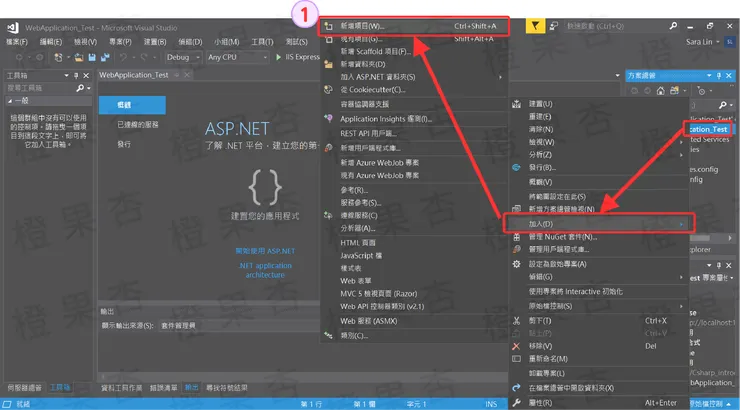Click the New Project icon in toolbar

[x=58, y=57]
